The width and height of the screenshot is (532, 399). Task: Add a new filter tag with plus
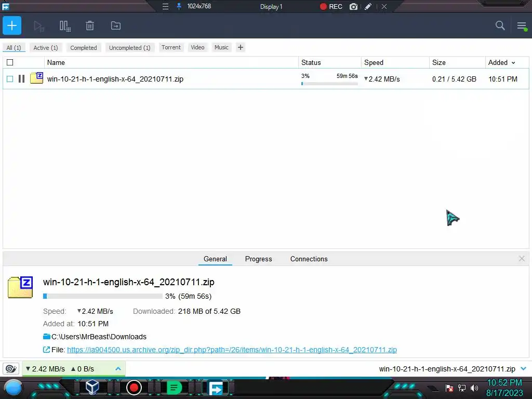[240, 47]
